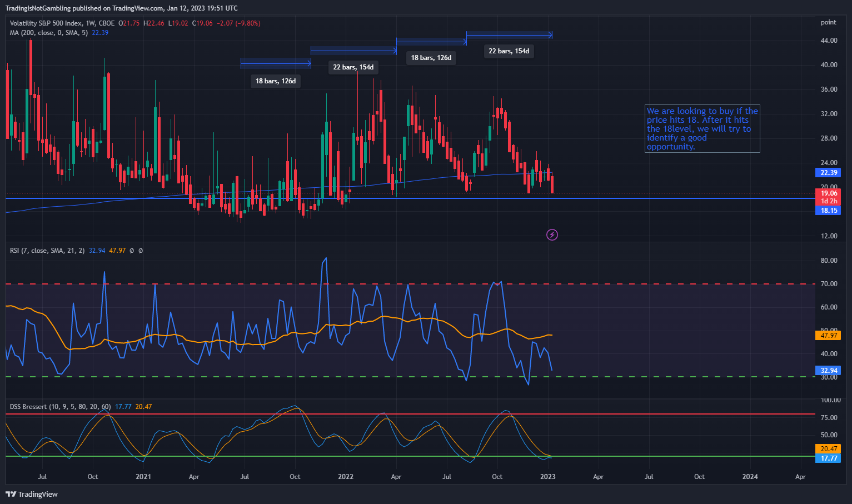The height and width of the screenshot is (504, 852).
Task: Click the blue 32.94 RSI value label
Action: tap(828, 371)
